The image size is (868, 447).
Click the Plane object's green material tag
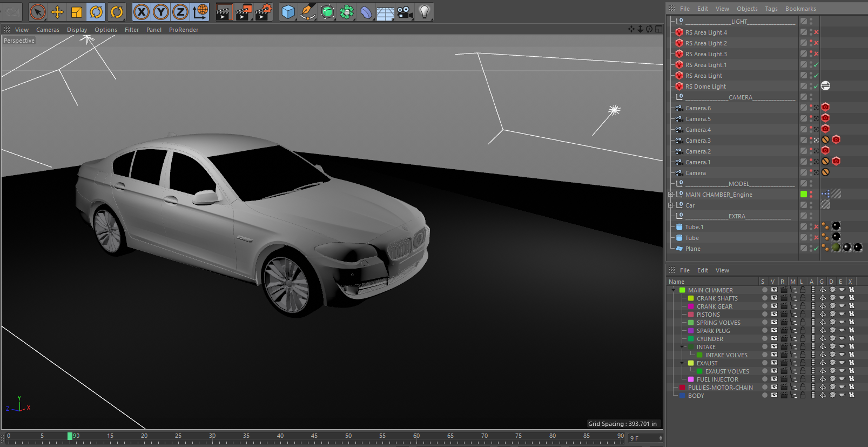point(836,248)
